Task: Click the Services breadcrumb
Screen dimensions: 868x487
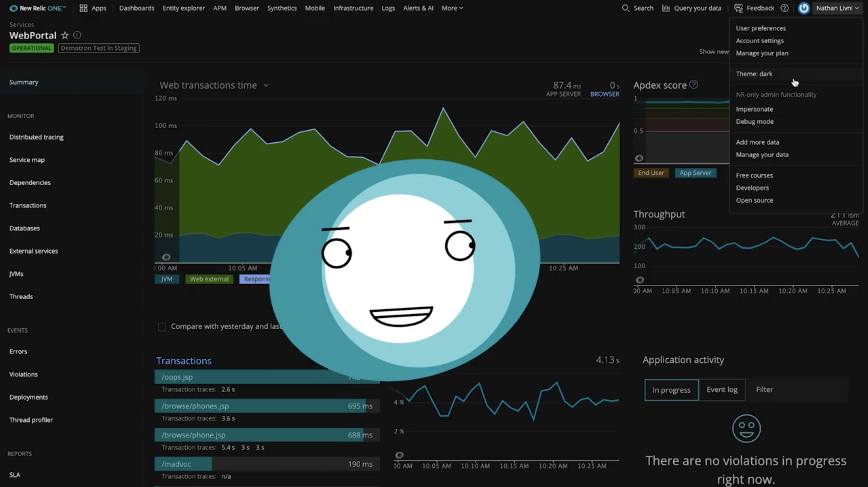Action: (x=22, y=25)
